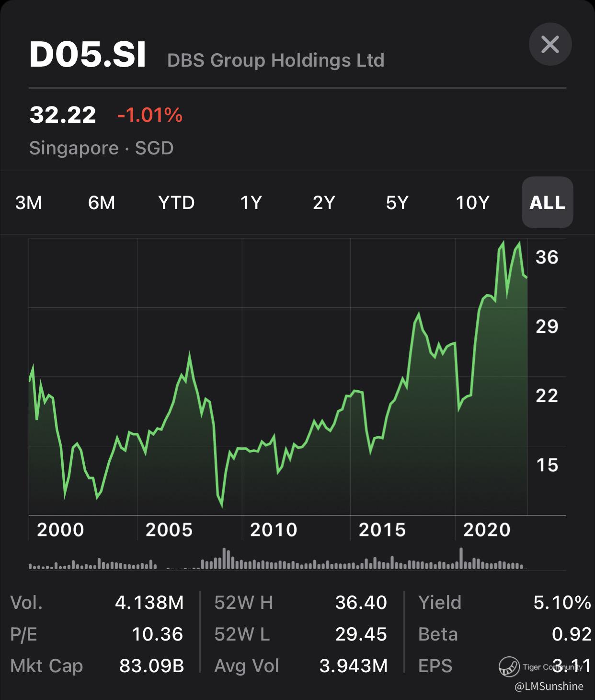Tap the Vol. label
Viewport: 595px width, 700px height.
coord(26,603)
